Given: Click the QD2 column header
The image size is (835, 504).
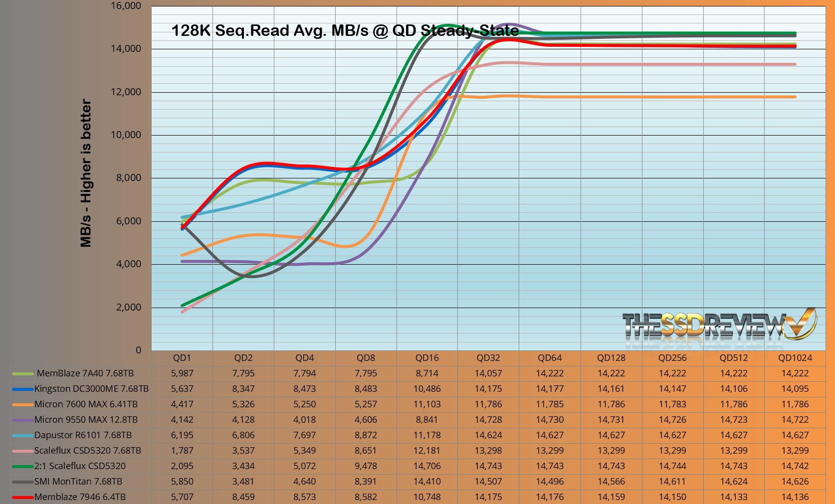Looking at the screenshot, I should click(243, 358).
